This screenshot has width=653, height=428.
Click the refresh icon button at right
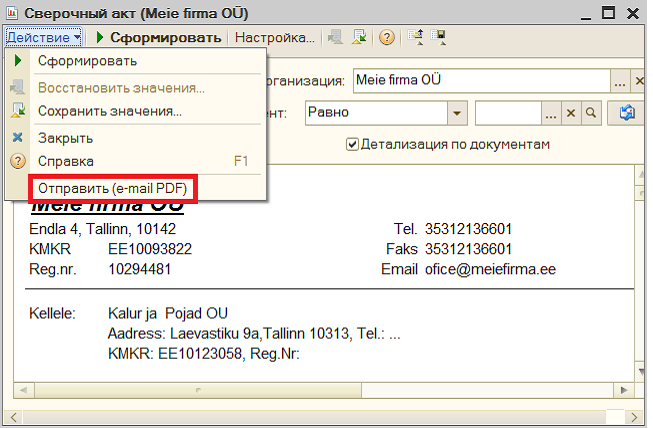point(627,113)
